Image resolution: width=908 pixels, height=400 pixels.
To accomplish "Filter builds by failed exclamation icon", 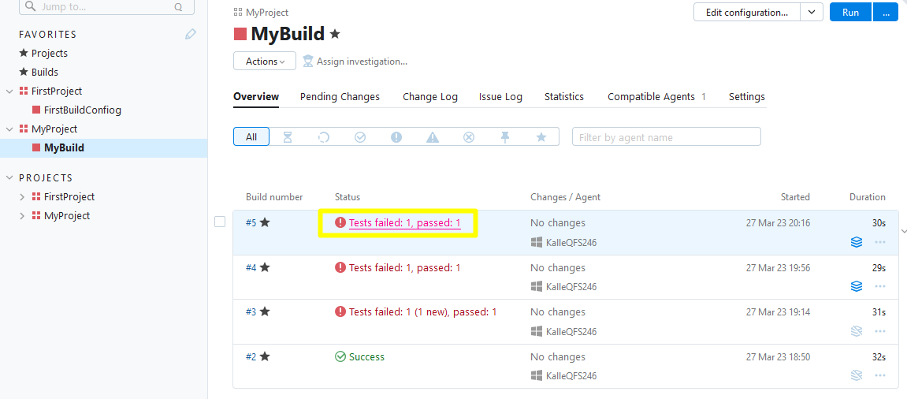I will click(x=396, y=137).
